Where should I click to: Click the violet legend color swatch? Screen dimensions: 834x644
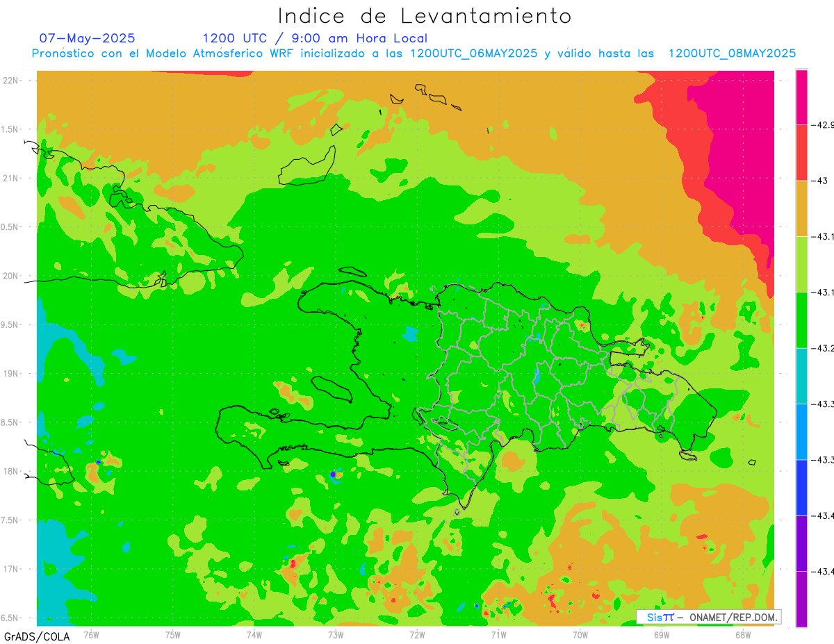[801, 543]
